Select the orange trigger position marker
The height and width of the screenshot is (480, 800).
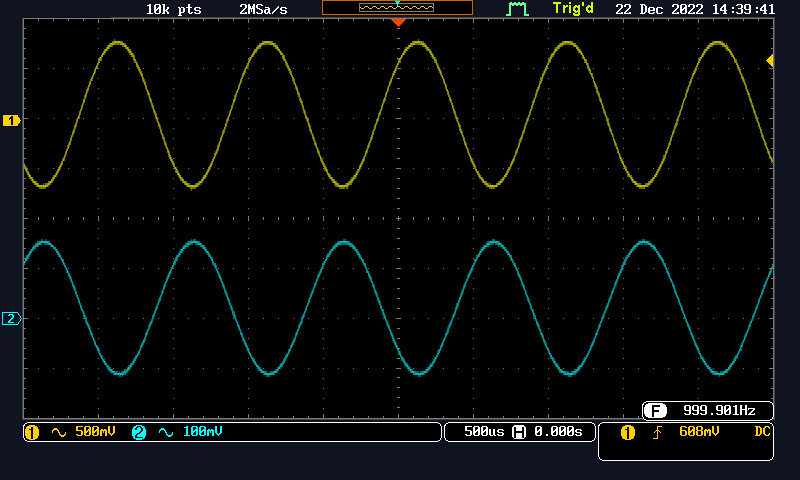point(398,22)
